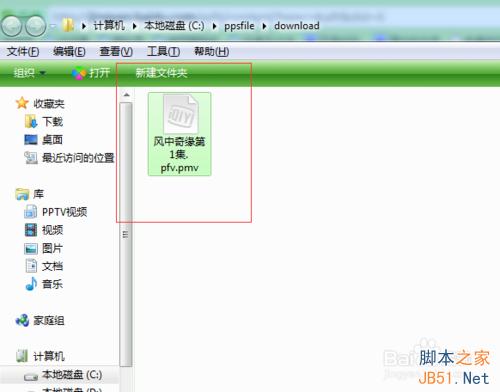This screenshot has width=500, height=392.
Task: Open the 工具(T) menu
Action: [163, 51]
